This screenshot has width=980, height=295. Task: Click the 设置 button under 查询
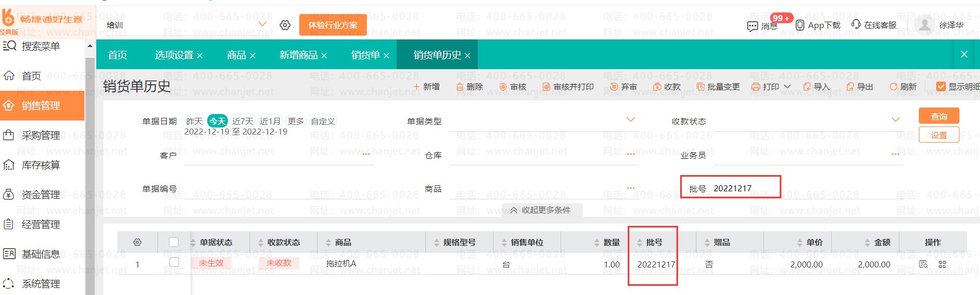pos(939,135)
